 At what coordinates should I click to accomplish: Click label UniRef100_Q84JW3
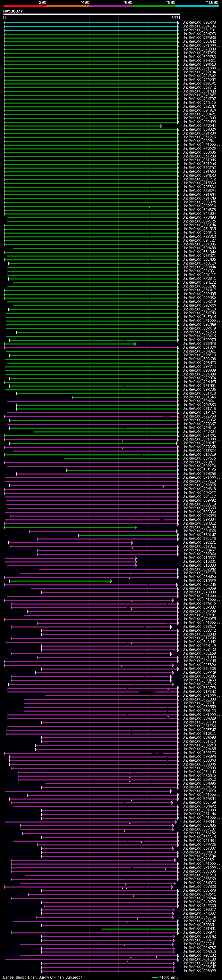[199, 527]
